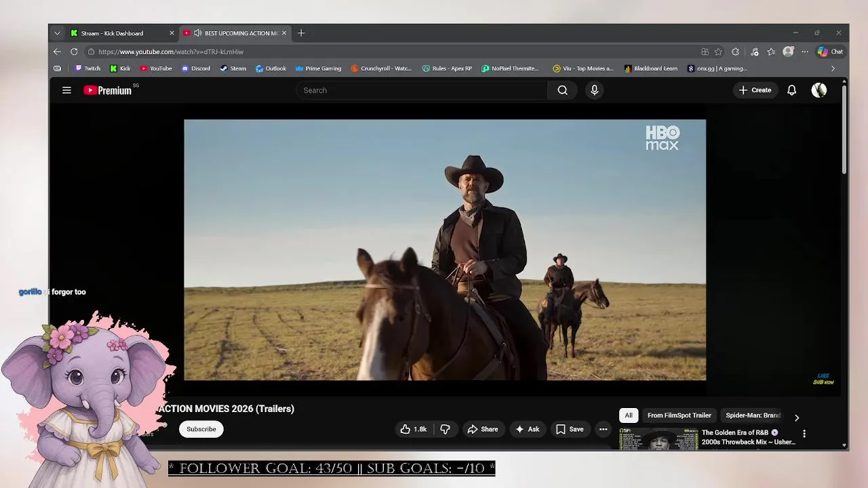
Task: Start voice search with microphone icon
Action: point(594,90)
